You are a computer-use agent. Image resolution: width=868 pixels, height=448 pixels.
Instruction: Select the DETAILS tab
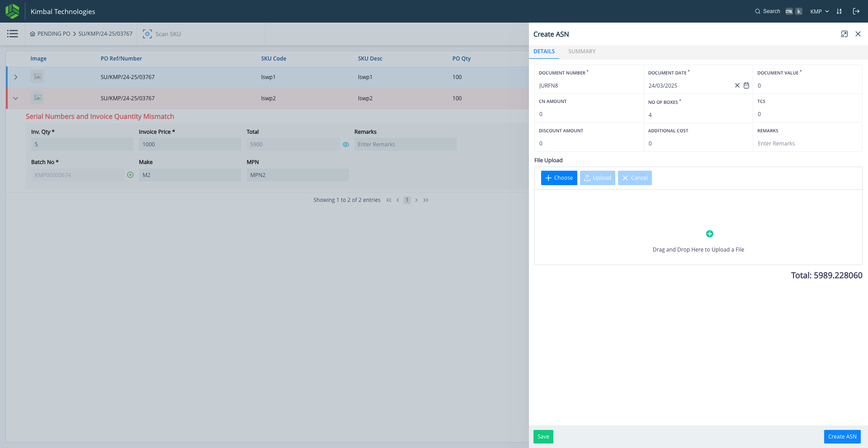pos(544,51)
